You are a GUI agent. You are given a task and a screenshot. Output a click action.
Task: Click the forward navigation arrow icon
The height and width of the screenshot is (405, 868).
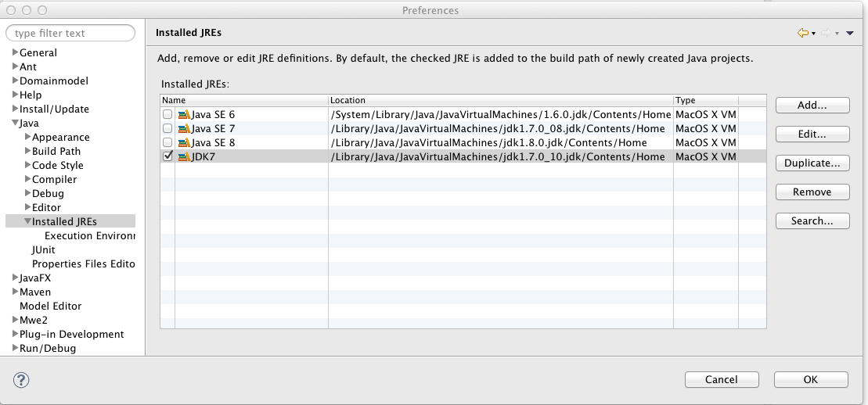826,33
